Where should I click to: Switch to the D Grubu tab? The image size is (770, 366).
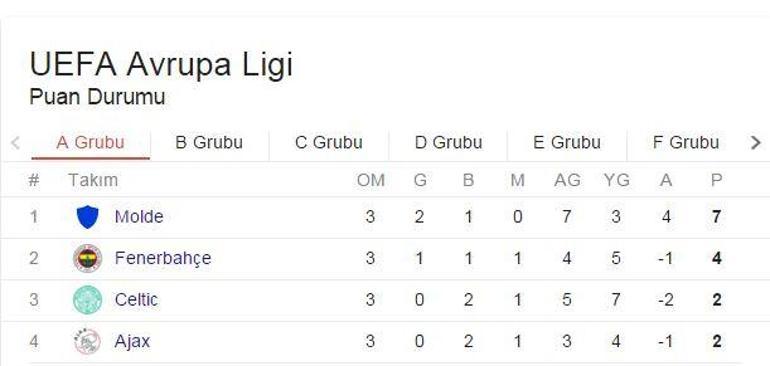(x=448, y=142)
